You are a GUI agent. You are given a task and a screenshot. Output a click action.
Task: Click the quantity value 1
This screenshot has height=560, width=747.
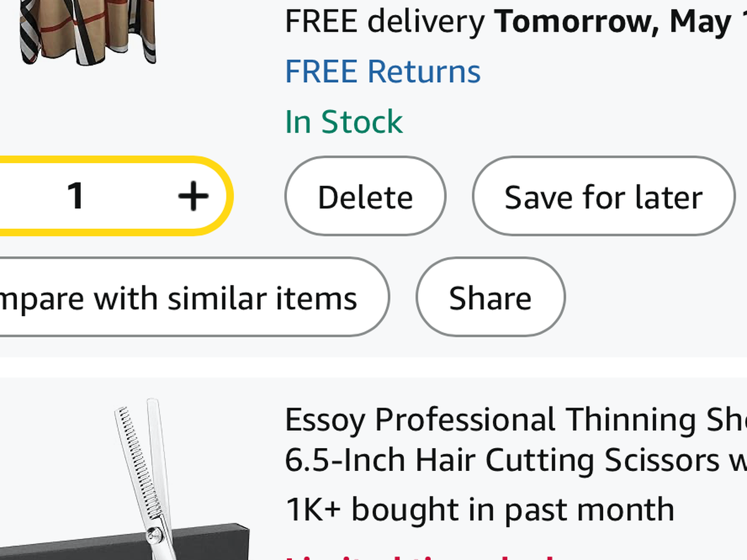click(75, 197)
